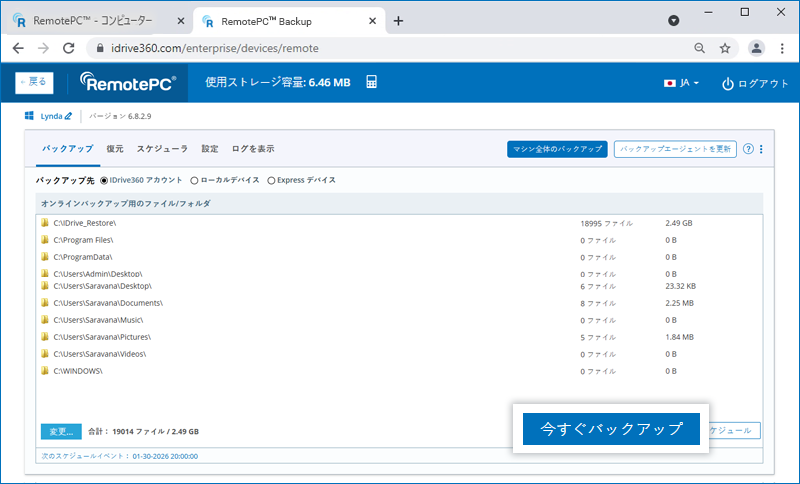
Task: Open the 設定 tab
Action: (x=210, y=149)
